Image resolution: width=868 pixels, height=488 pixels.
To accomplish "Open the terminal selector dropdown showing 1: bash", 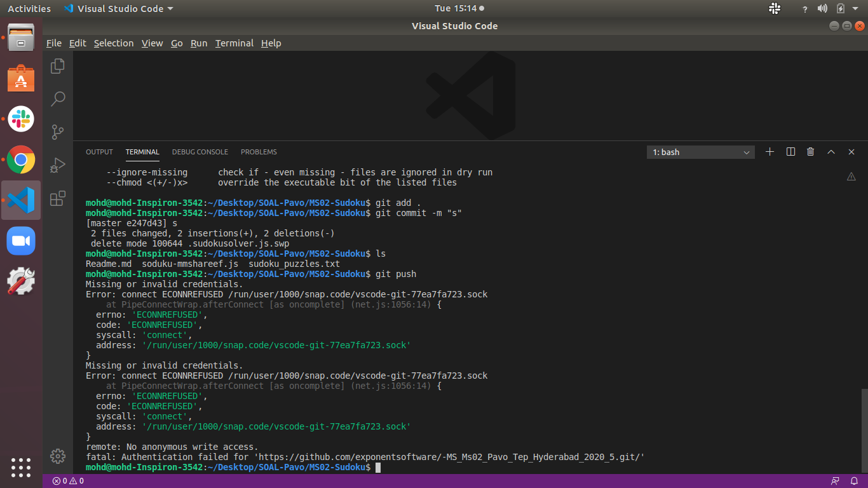I will (x=700, y=152).
